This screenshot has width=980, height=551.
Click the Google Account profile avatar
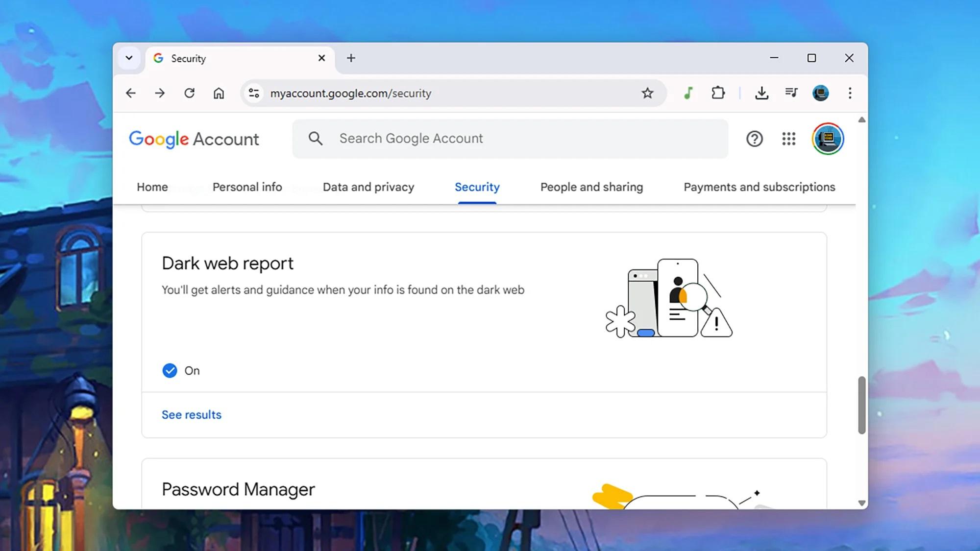(x=827, y=139)
